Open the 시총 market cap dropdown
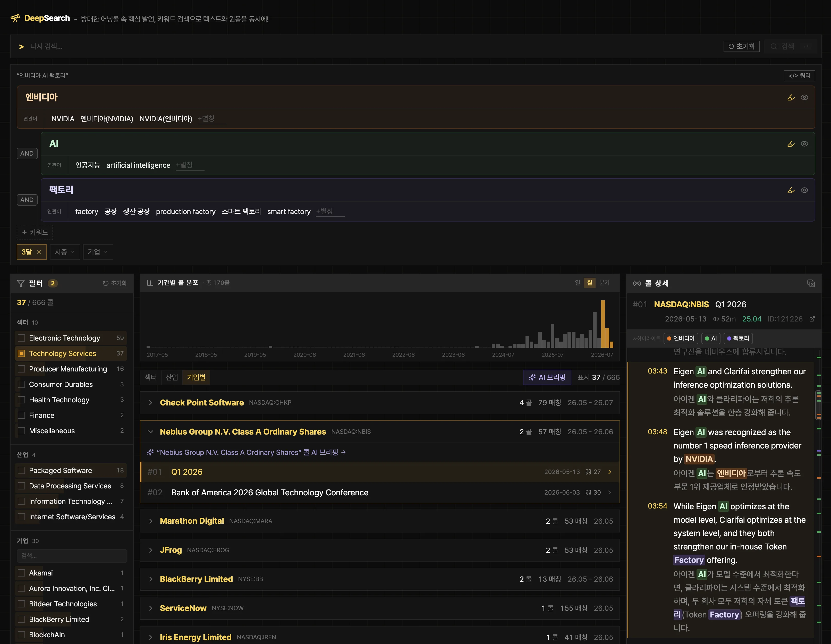Image resolution: width=831 pixels, height=644 pixels. pyautogui.click(x=65, y=252)
